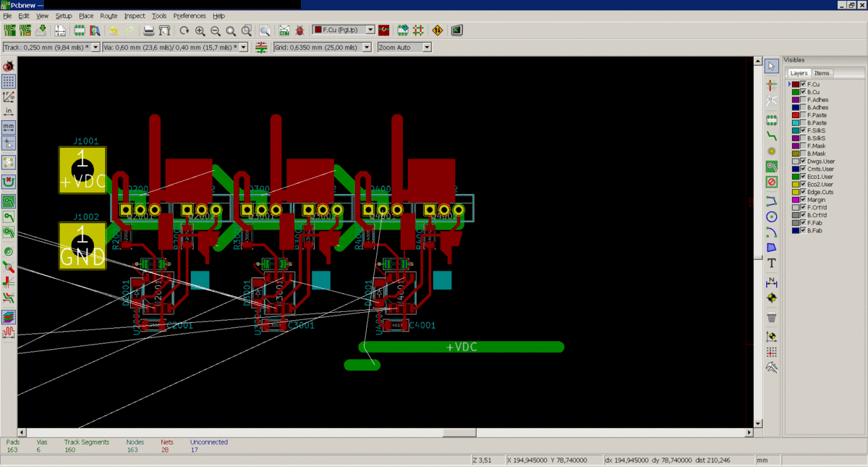Select the Route tracks tool
The height and width of the screenshot is (467, 868).
(772, 135)
